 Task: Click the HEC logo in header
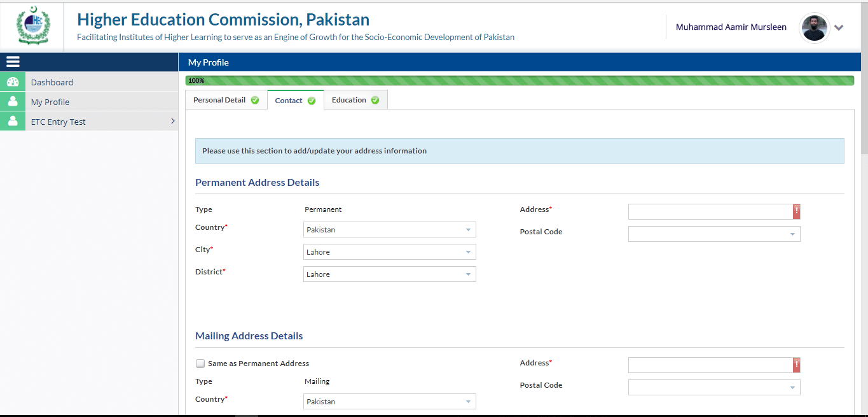32,26
